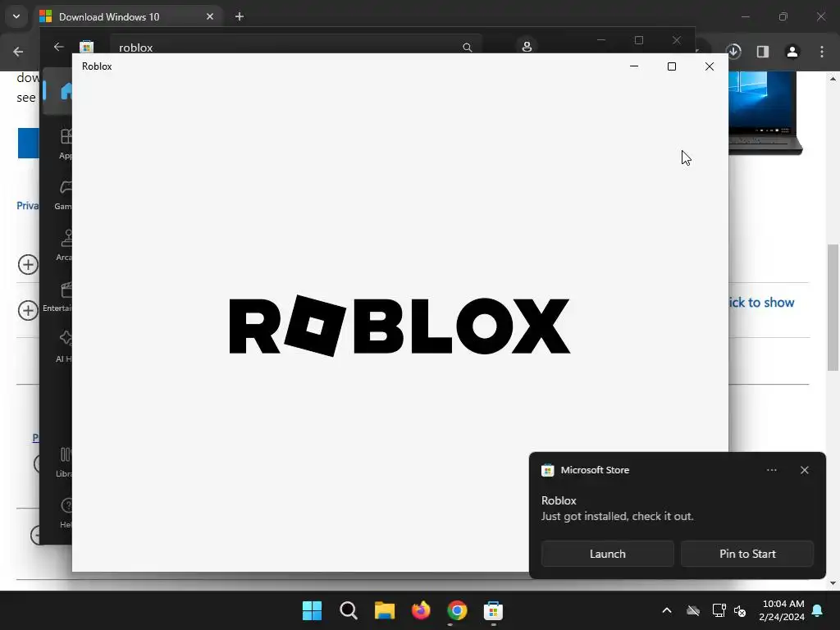
Task: Click the webpage scrollbar down arrow
Action: 833,583
